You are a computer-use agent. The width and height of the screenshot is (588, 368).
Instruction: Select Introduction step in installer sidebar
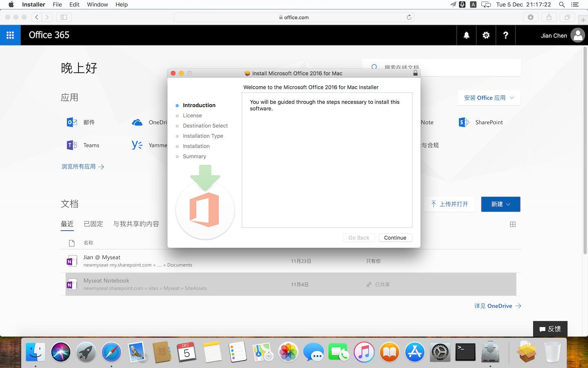point(199,105)
